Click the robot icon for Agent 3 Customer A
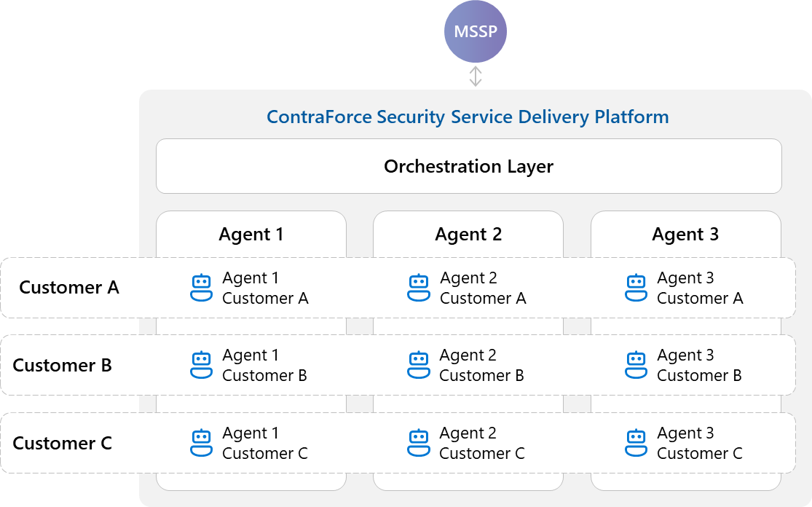Screen dimensions: 812x507 (636, 288)
